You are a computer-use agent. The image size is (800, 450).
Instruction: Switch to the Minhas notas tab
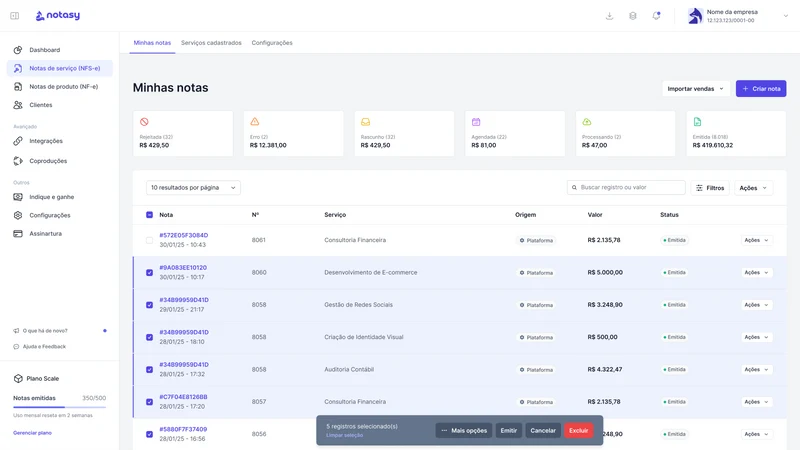[x=152, y=43]
